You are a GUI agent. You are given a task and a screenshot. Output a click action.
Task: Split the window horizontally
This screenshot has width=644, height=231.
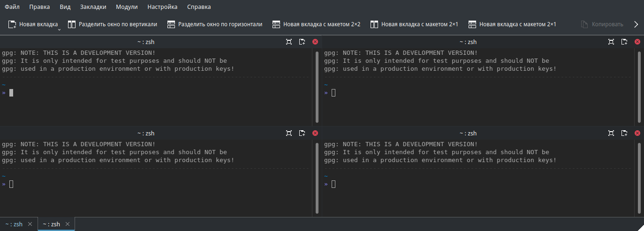tap(215, 24)
